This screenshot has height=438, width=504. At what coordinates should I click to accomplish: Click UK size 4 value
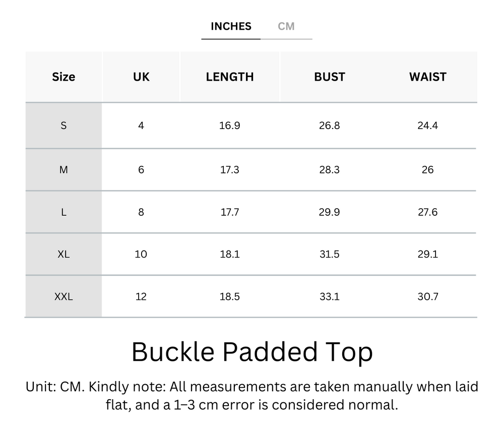coord(141,125)
